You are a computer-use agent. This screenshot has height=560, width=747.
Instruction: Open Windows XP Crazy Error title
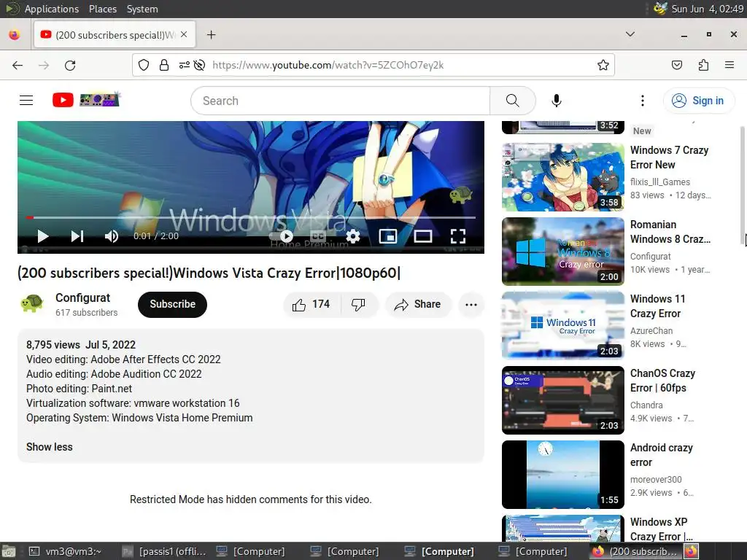[661, 529]
